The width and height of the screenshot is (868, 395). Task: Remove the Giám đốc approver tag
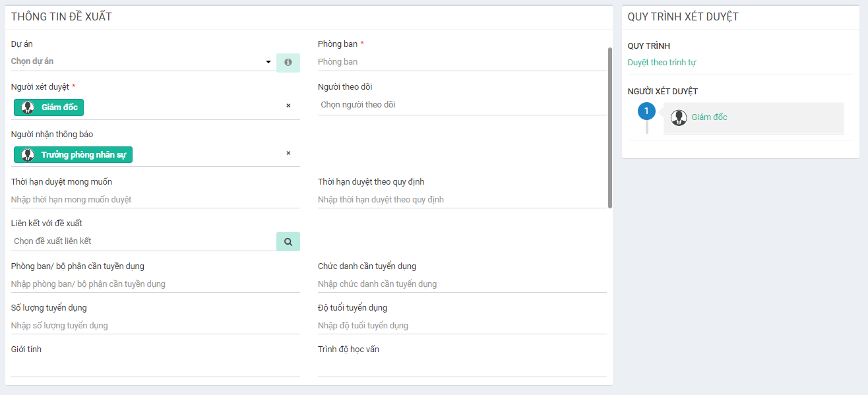288,106
